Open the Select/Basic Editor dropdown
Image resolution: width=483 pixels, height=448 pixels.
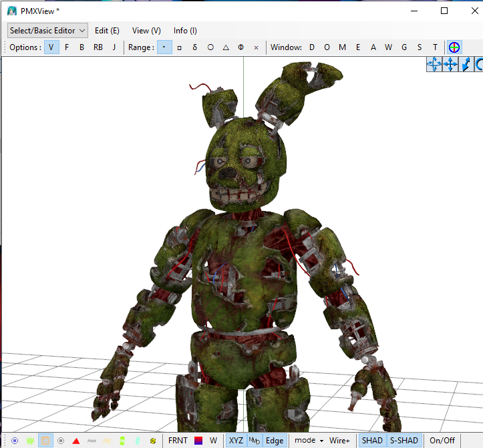[x=47, y=31]
